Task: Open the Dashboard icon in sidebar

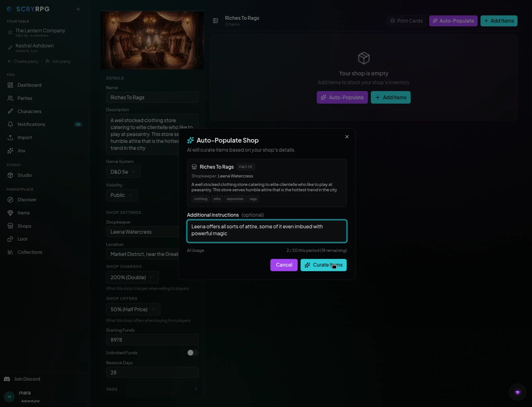Action: (x=10, y=85)
